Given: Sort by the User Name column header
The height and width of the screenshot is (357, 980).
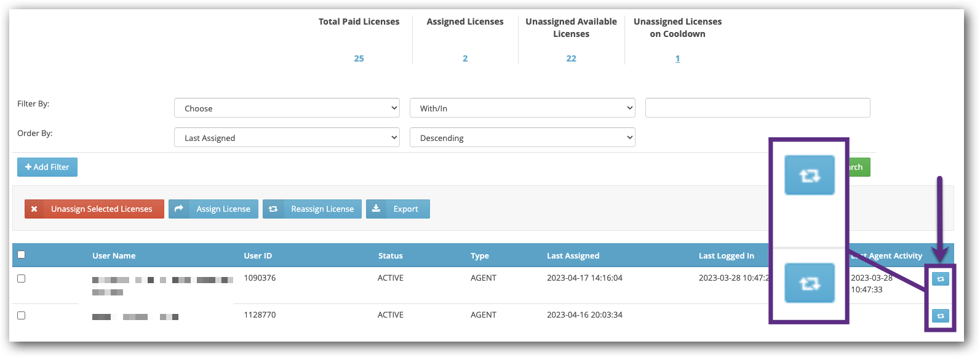Looking at the screenshot, I should point(114,256).
